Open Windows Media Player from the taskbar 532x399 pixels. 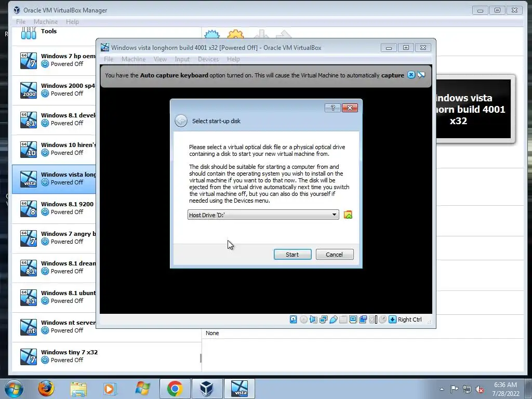click(110, 389)
